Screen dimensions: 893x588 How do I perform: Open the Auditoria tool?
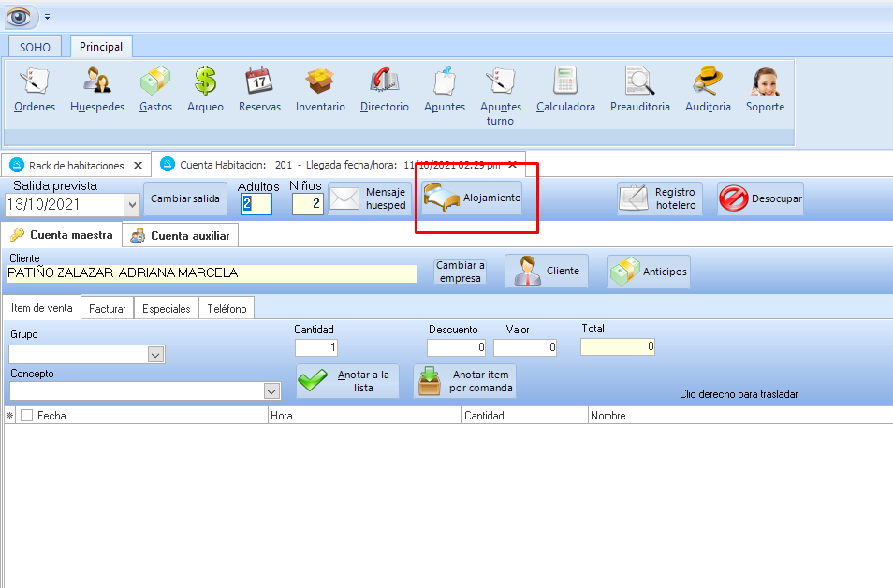[x=708, y=90]
